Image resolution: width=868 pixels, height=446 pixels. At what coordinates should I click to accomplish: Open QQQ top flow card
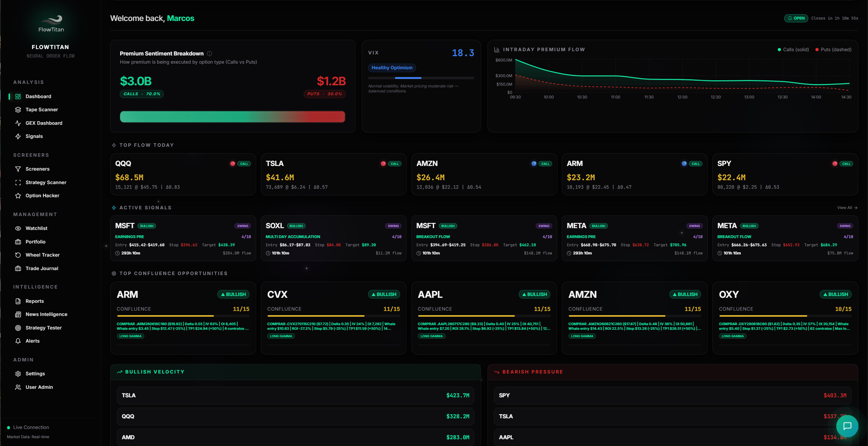pyautogui.click(x=183, y=174)
